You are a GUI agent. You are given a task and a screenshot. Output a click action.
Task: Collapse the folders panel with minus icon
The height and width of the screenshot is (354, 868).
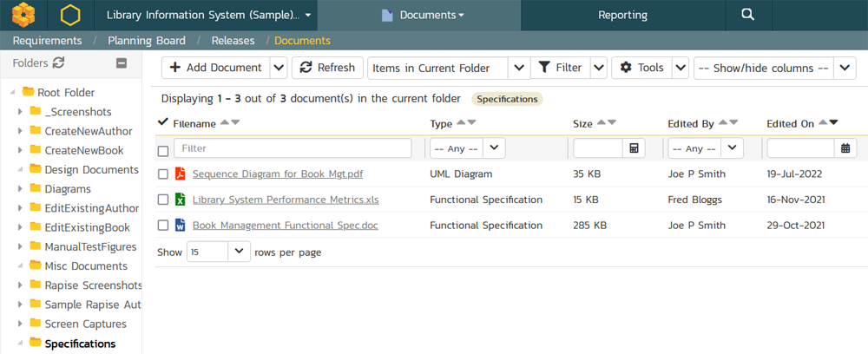pyautogui.click(x=122, y=62)
